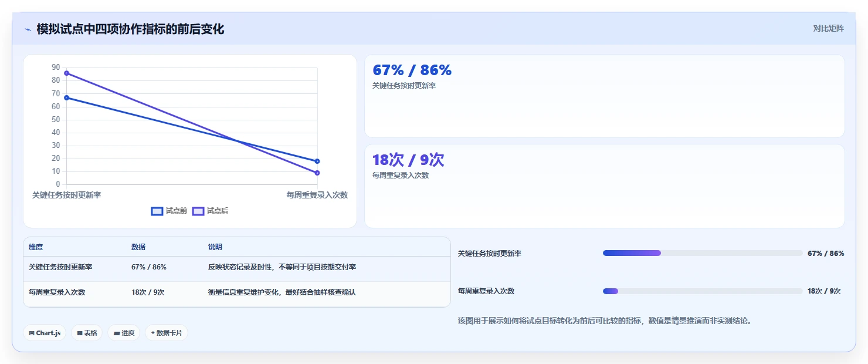Screen dimensions: 868x364
Task: Click the 每周重复录入次数 caption in data card
Action: (x=401, y=176)
